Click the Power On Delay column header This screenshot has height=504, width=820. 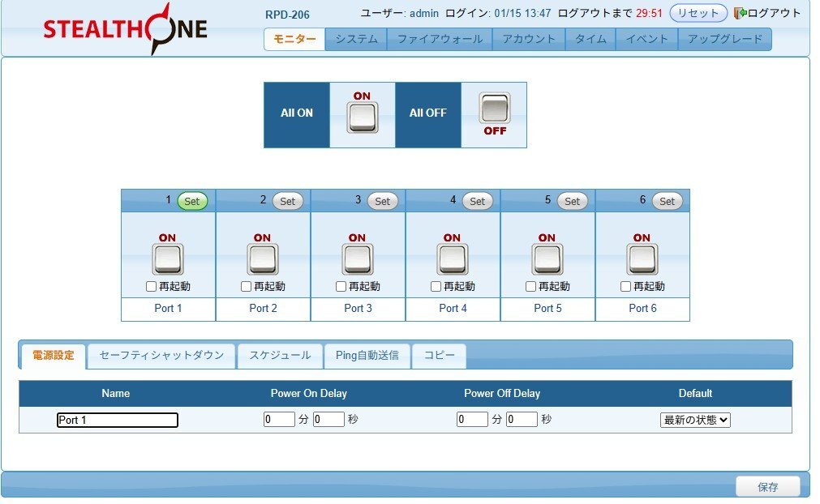(x=308, y=393)
